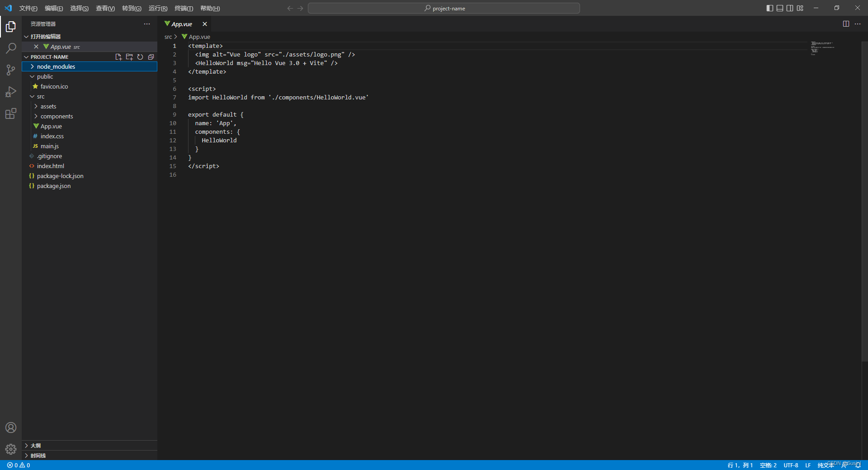Open favicon.ico in file tree

(x=90, y=86)
